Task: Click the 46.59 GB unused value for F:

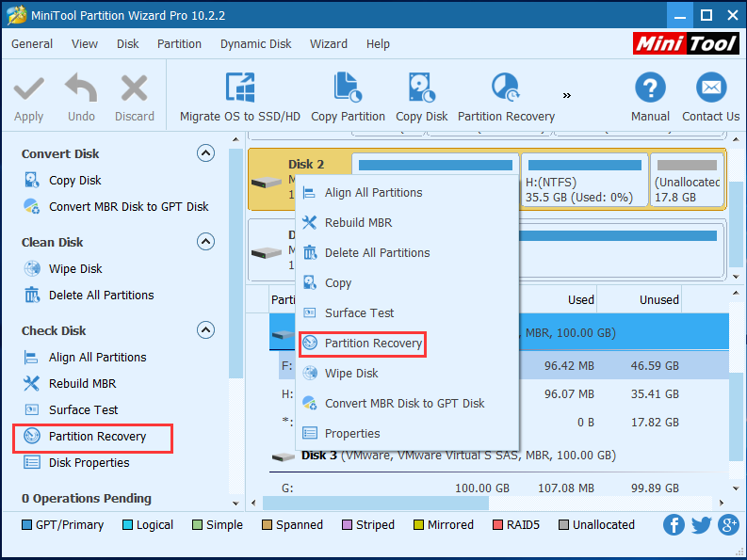Action: tap(655, 366)
